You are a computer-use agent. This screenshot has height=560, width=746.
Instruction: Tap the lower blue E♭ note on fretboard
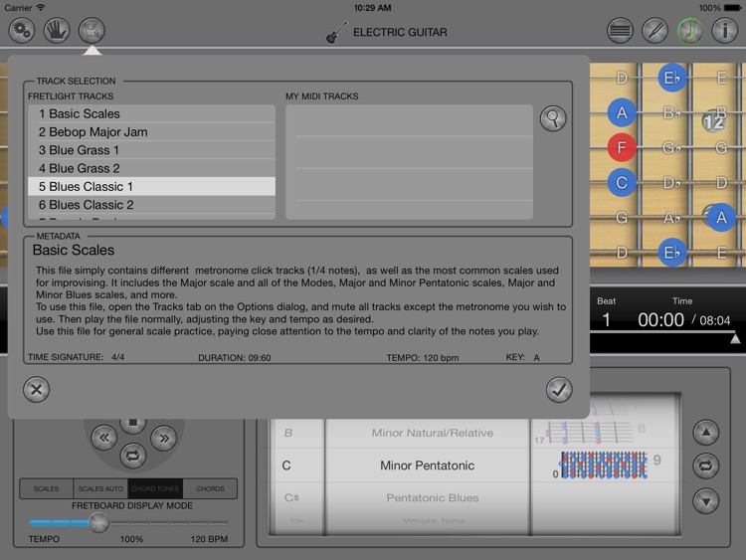tap(671, 253)
